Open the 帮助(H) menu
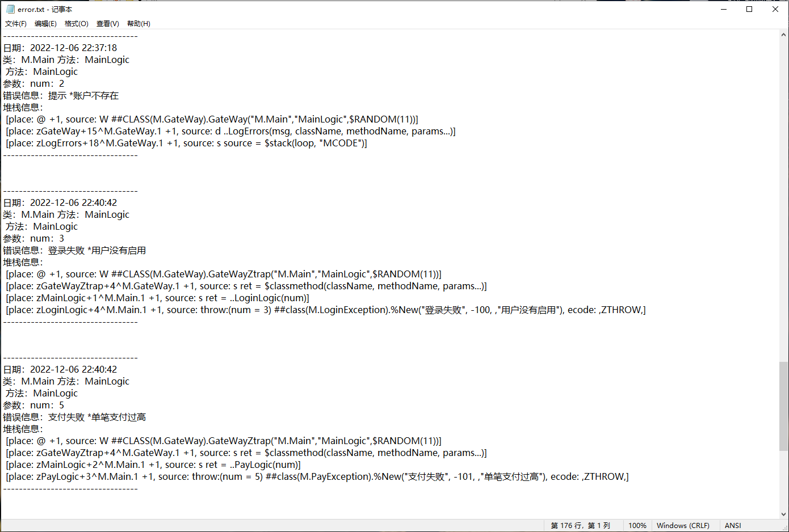 pos(139,24)
